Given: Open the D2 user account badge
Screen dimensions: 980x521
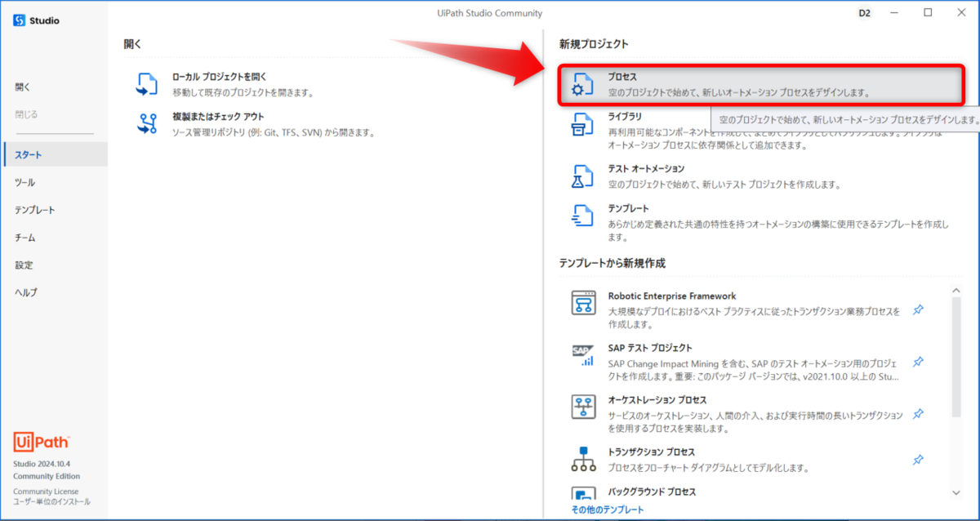Looking at the screenshot, I should pyautogui.click(x=865, y=13).
